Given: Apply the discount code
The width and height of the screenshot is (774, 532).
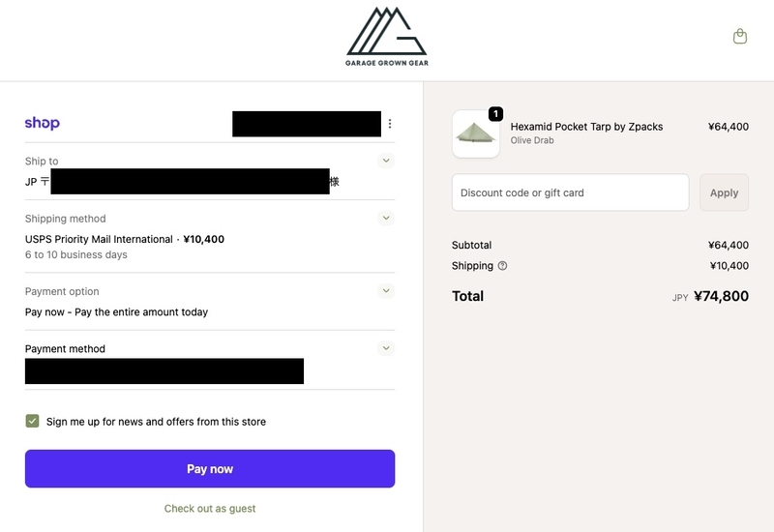Looking at the screenshot, I should (724, 192).
